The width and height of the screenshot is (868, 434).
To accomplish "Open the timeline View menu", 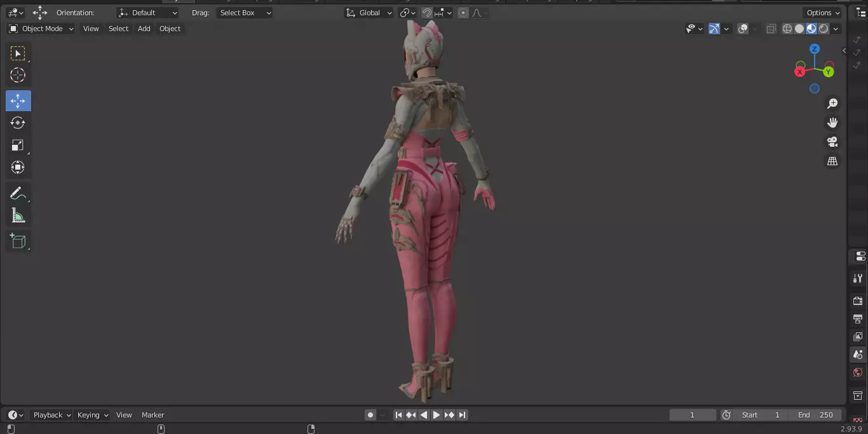I will [x=124, y=415].
